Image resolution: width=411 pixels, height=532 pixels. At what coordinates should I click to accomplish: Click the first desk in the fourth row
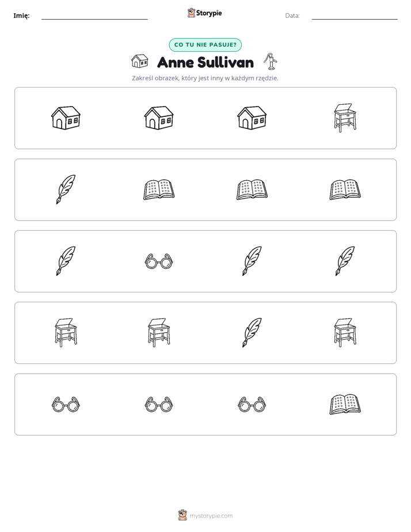pyautogui.click(x=66, y=333)
